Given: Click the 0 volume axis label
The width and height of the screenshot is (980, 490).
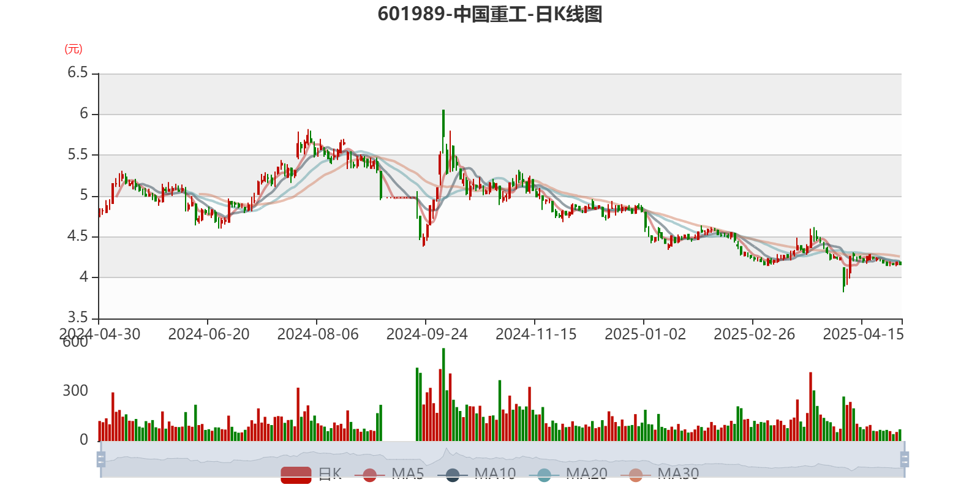Looking at the screenshot, I should click(84, 440).
